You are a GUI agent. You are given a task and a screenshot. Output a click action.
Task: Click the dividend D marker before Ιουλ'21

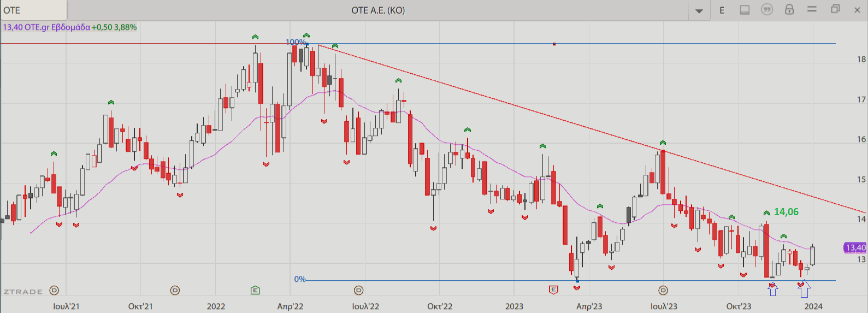(54, 291)
